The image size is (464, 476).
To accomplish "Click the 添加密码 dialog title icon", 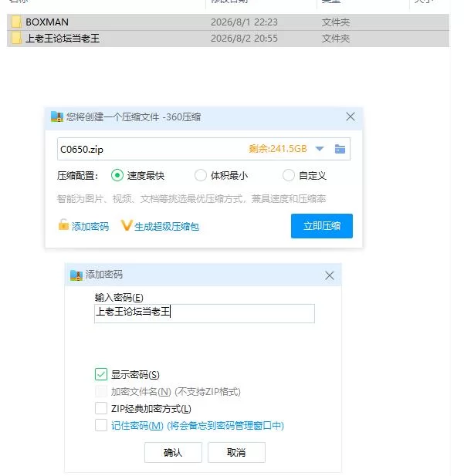I will coord(76,275).
